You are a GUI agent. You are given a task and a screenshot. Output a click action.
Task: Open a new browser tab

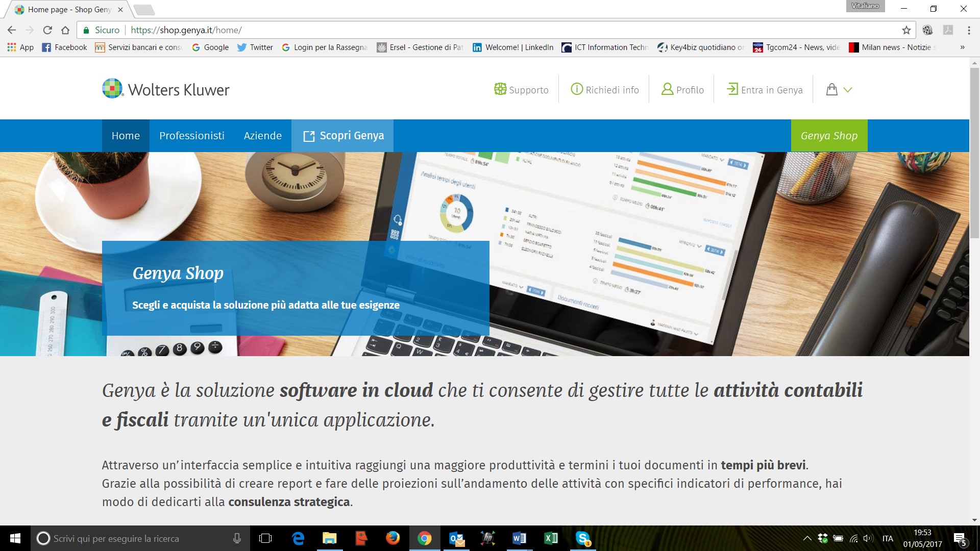tap(144, 10)
